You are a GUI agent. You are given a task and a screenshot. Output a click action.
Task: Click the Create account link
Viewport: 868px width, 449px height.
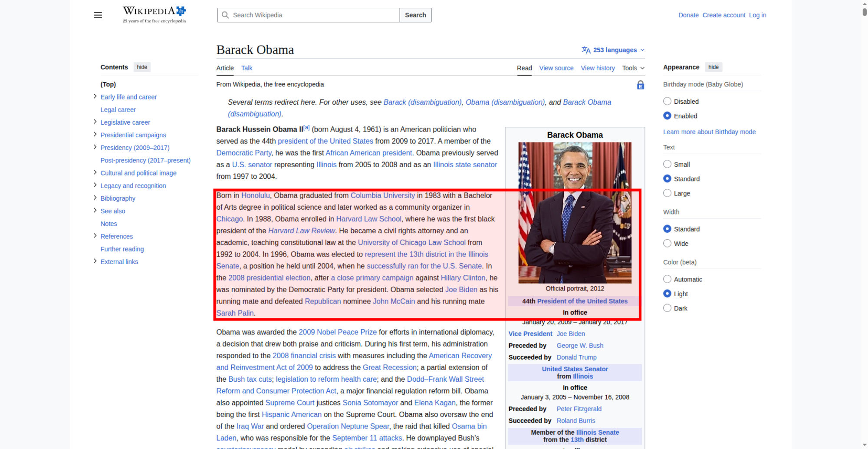click(723, 15)
